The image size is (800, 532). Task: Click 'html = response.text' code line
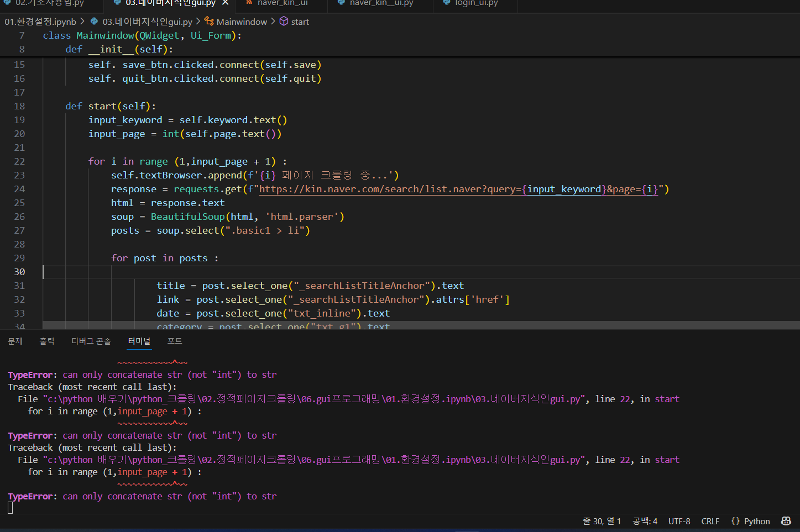(168, 203)
